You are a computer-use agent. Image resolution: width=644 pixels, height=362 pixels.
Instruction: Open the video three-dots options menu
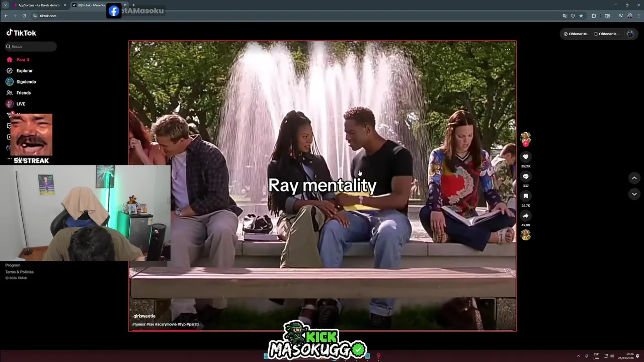point(507,49)
